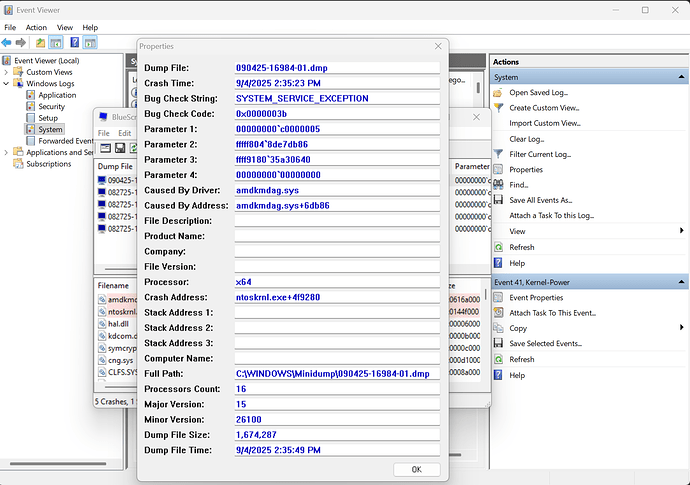The height and width of the screenshot is (485, 690).
Task: Click the Save All Events floppy icon
Action: point(498,200)
